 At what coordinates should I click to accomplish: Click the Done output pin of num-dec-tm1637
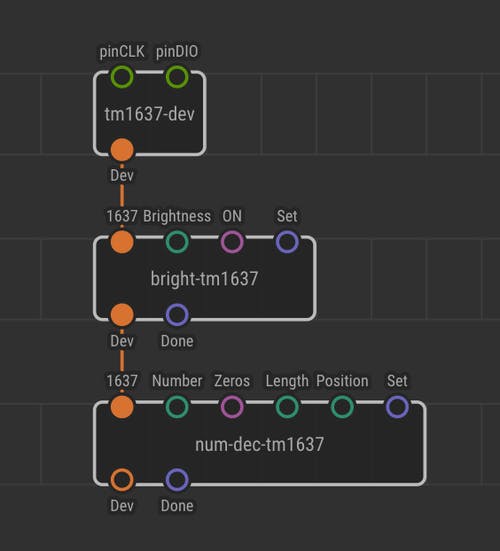[x=177, y=480]
